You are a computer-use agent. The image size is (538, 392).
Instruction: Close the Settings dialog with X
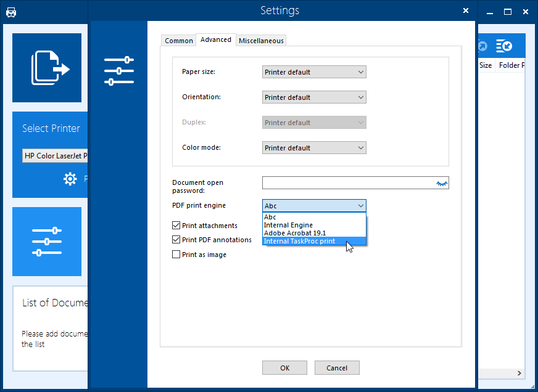click(466, 10)
